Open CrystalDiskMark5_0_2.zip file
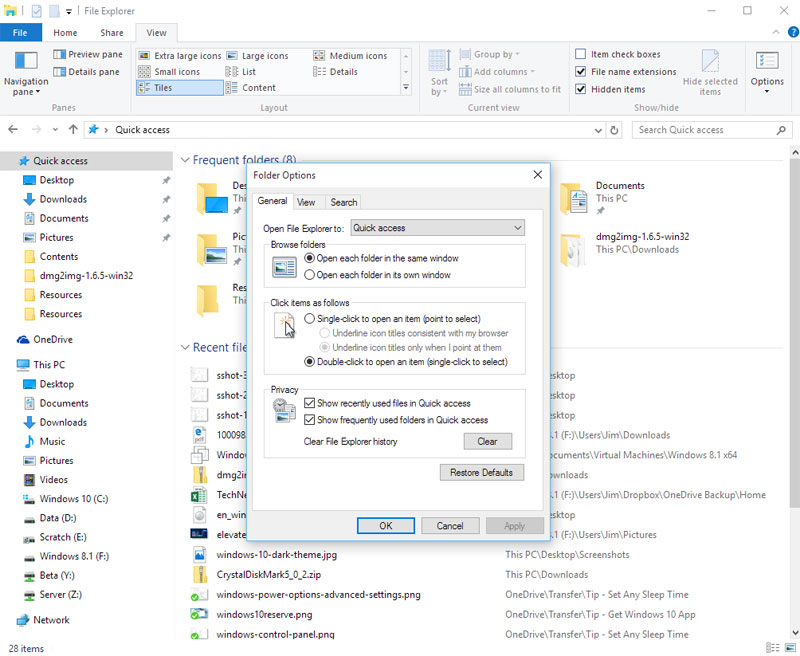The image size is (800, 656). pos(268,574)
